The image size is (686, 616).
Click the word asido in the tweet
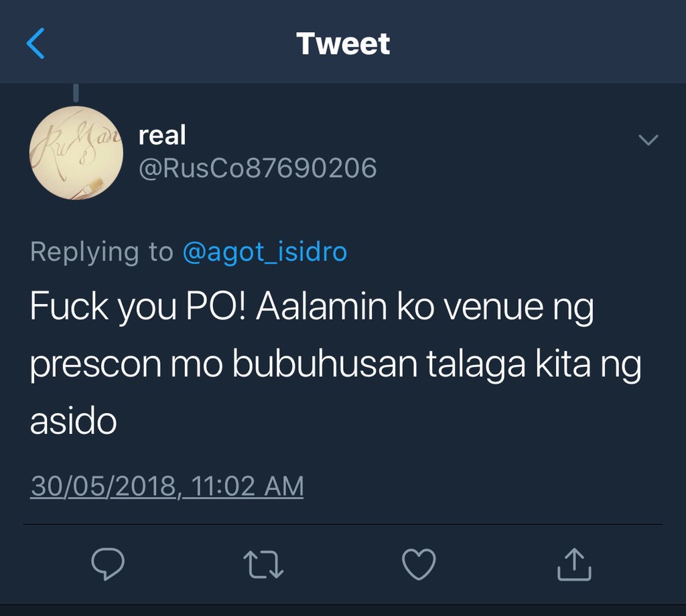click(73, 421)
